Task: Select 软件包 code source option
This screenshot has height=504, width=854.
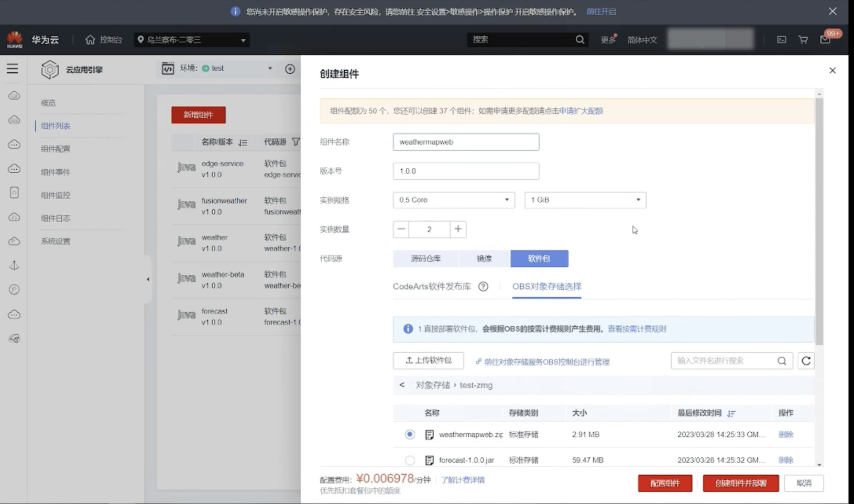Action: pyautogui.click(x=539, y=258)
